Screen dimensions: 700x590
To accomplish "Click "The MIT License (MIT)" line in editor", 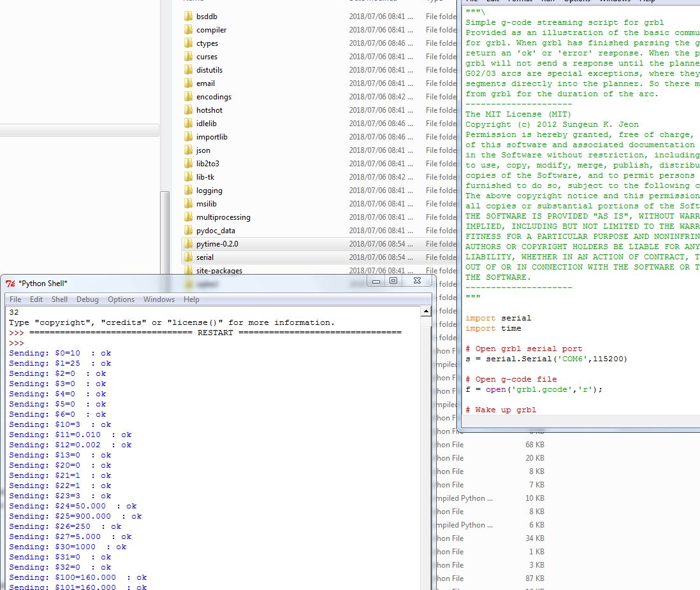I will (518, 114).
